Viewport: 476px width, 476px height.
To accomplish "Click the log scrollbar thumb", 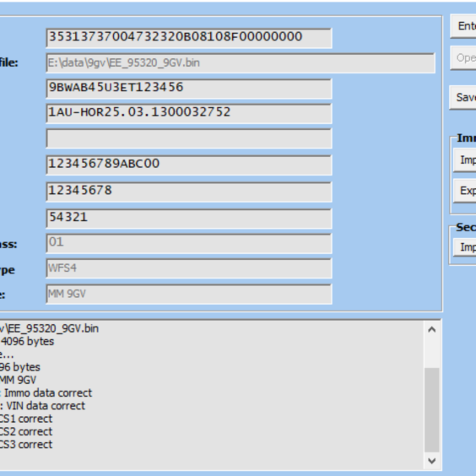I will [431, 410].
